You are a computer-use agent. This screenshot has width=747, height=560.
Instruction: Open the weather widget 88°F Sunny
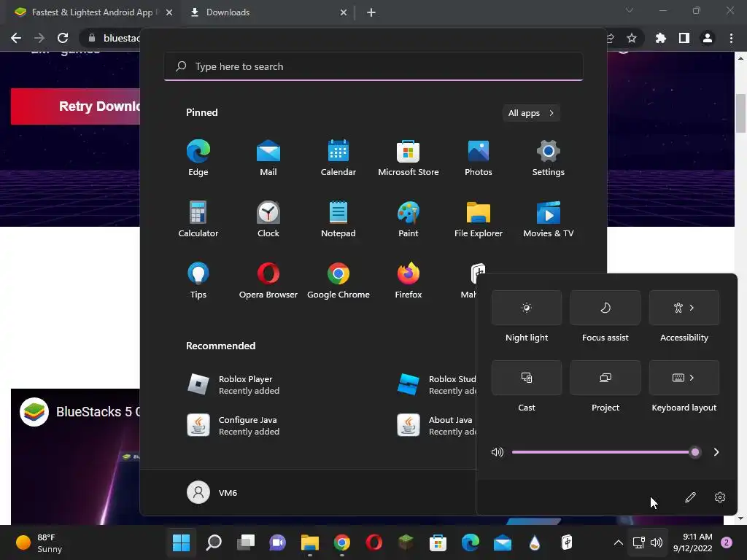(x=39, y=542)
